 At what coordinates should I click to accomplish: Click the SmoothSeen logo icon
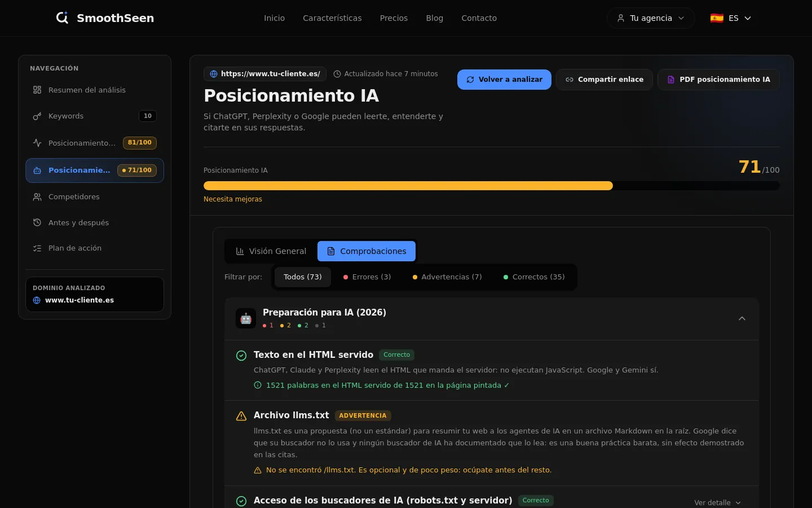point(62,17)
